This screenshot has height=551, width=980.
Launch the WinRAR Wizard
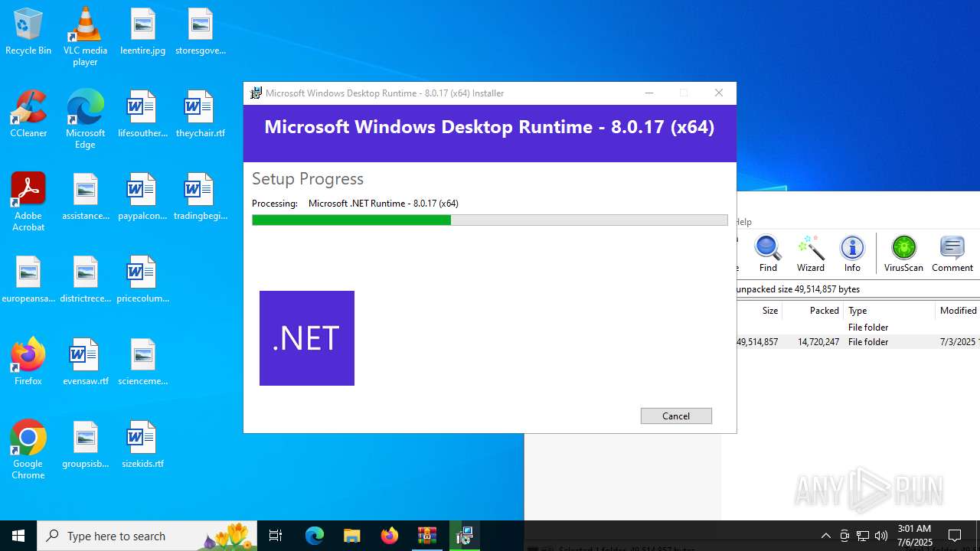(810, 254)
